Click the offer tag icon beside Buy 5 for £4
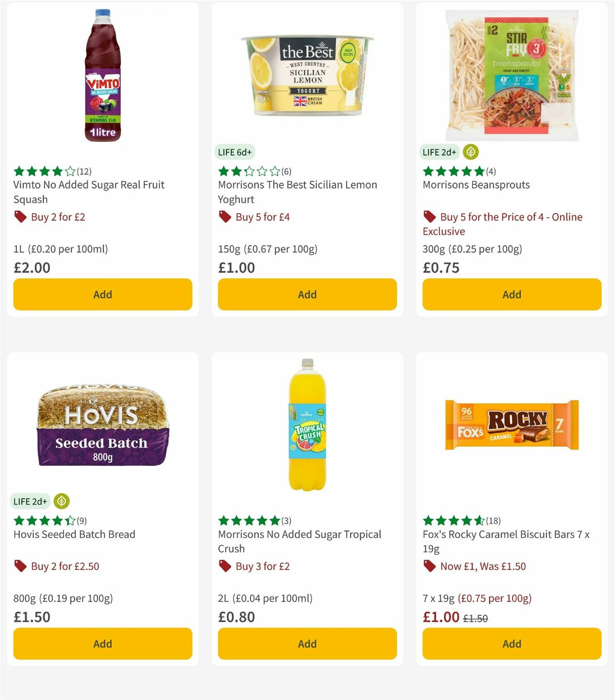The image size is (615, 700). coord(225,217)
